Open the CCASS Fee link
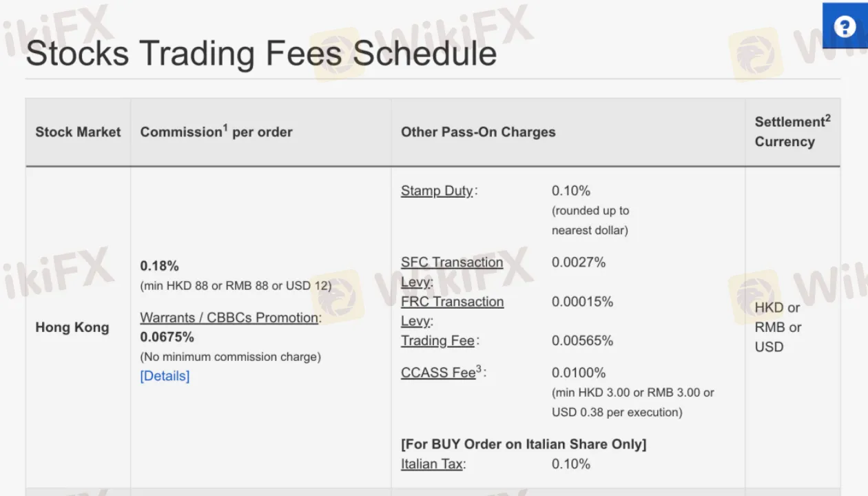Screen dimensions: 868x496 [438, 373]
